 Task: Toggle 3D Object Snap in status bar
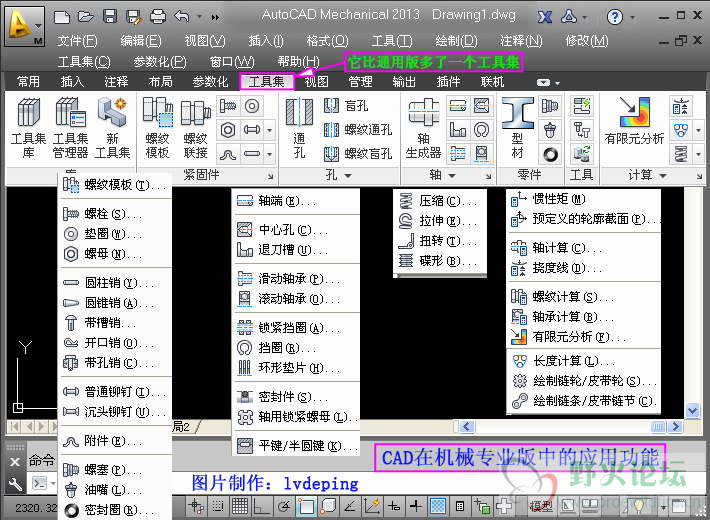(327, 506)
